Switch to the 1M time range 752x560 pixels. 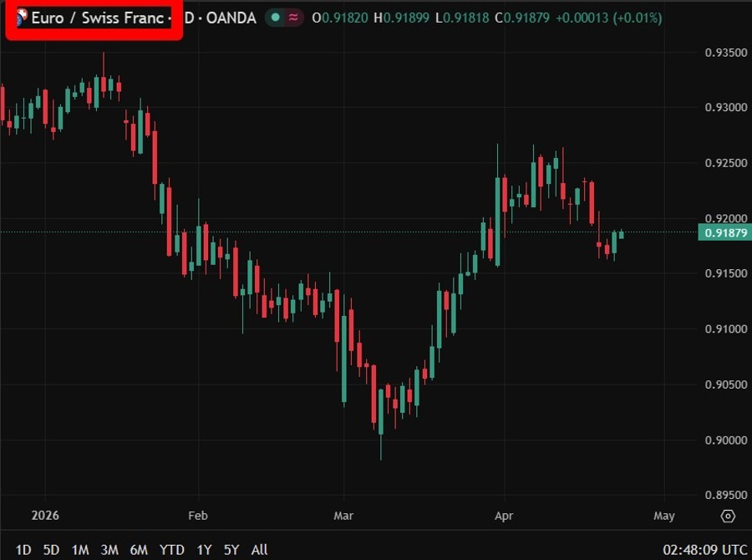[x=80, y=549]
